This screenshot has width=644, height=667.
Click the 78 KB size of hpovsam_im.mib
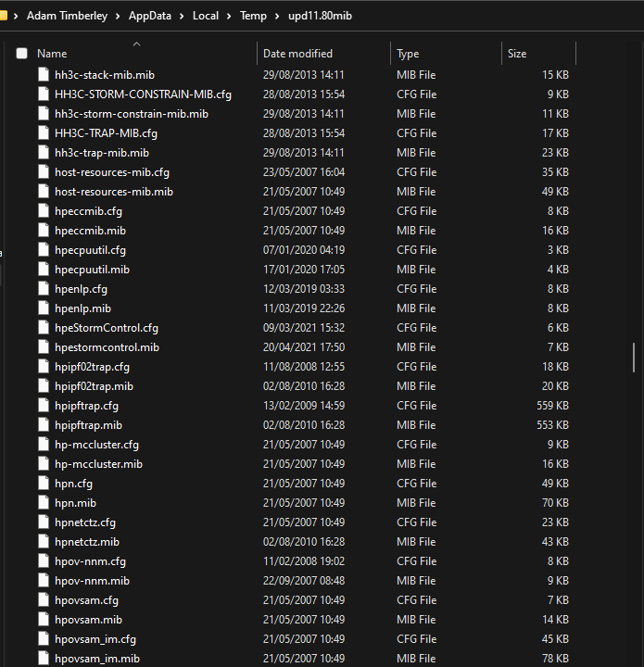tap(555, 659)
